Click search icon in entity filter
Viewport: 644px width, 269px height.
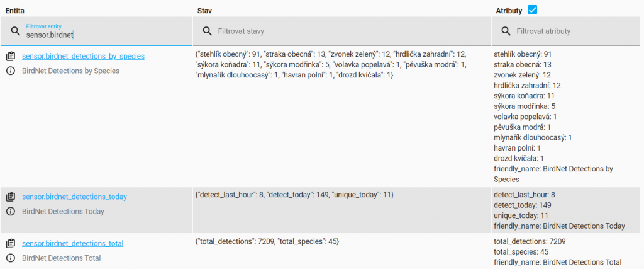coord(16,31)
